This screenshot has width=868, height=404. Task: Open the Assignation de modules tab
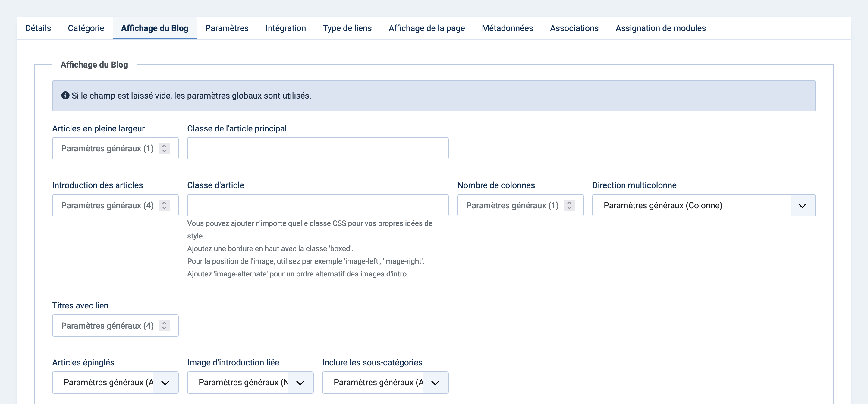click(660, 28)
